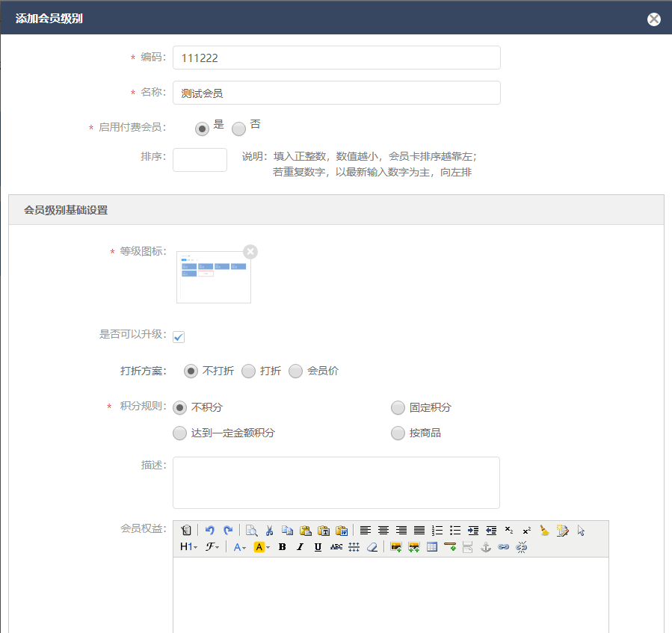This screenshot has width=672, height=633.
Task: Choose 不打折 discount plan
Action: 191,371
